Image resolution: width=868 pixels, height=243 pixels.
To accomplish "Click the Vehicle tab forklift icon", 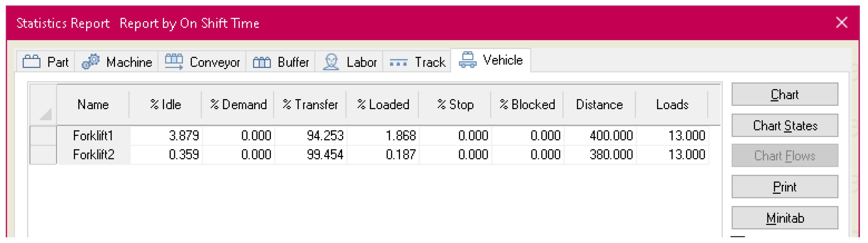I will click(x=468, y=60).
